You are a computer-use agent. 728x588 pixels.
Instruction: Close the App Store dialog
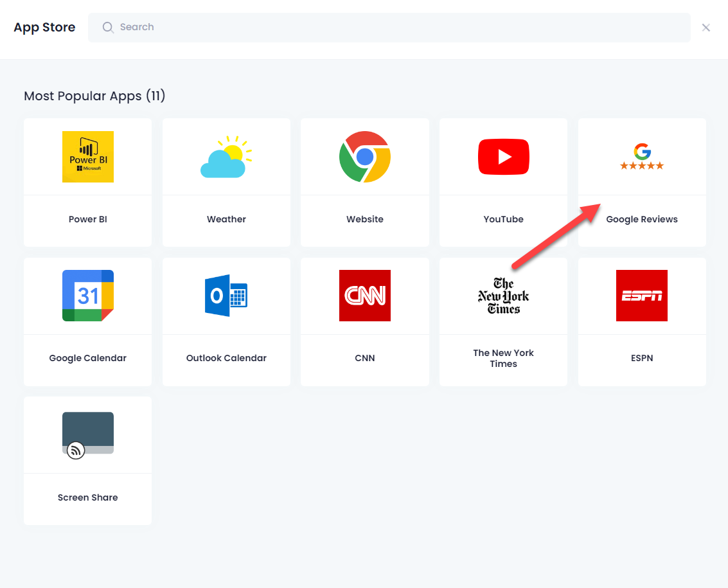706,28
